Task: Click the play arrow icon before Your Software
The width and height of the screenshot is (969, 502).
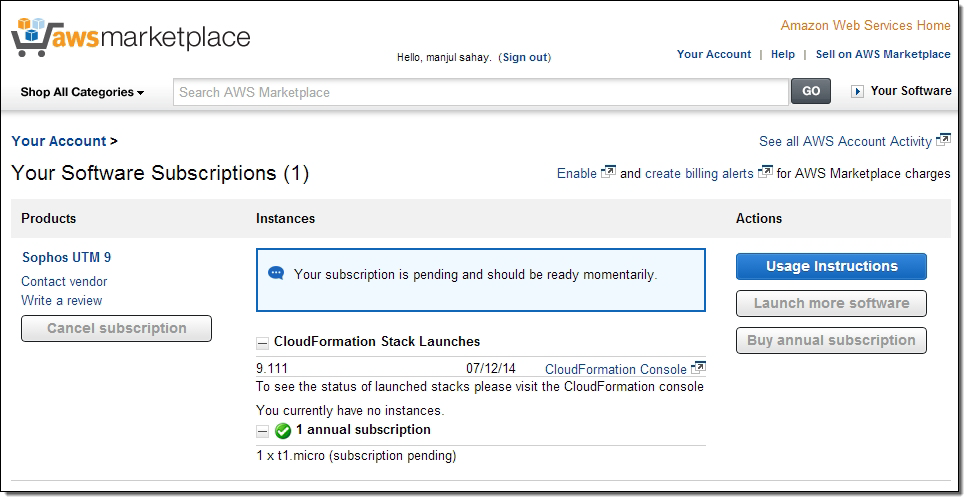Action: click(857, 92)
